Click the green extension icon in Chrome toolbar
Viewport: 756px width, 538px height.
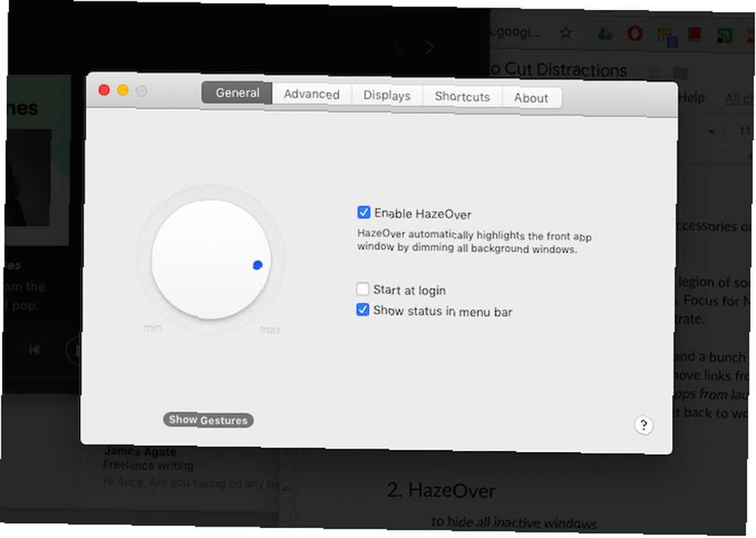(725, 35)
